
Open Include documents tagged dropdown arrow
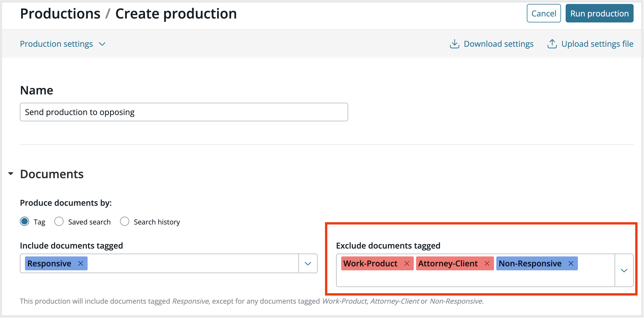[308, 263]
